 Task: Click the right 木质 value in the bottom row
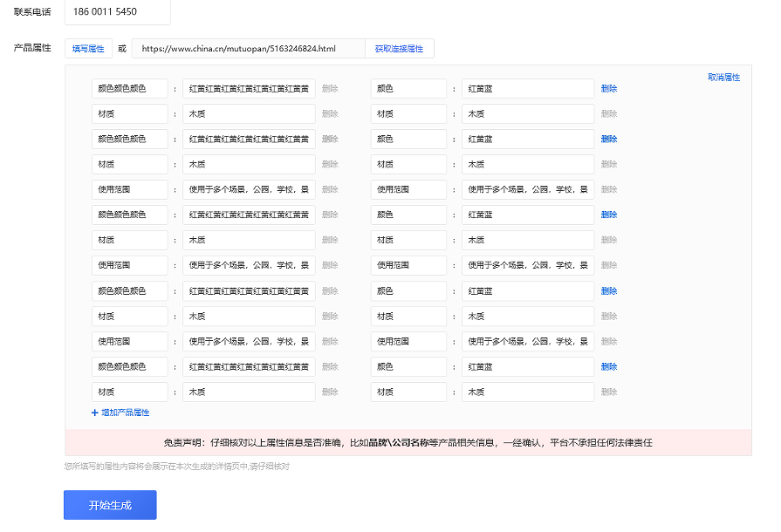point(527,392)
